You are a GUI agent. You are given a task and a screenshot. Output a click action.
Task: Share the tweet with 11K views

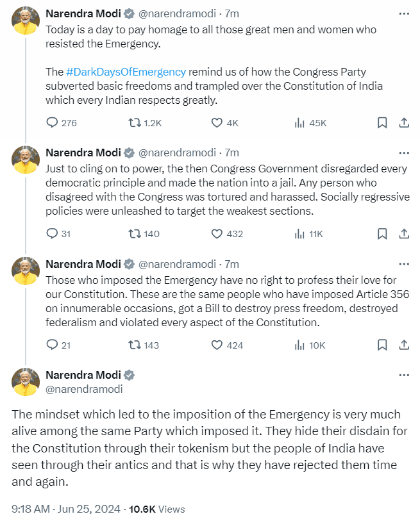click(x=405, y=234)
